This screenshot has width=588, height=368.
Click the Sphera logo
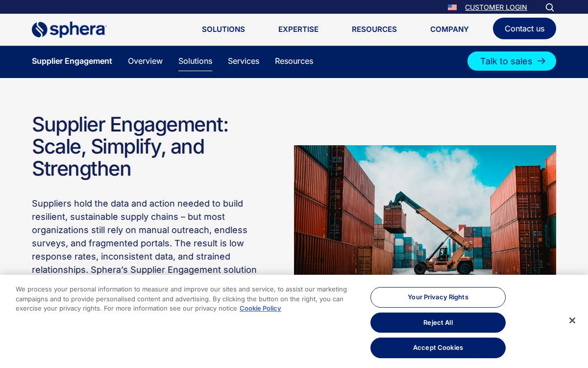click(69, 29)
